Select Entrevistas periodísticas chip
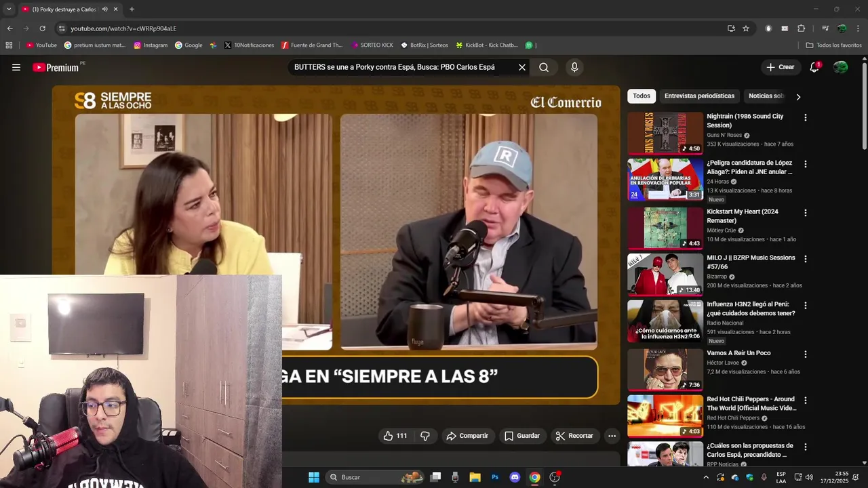The width and height of the screenshot is (868, 488). coord(699,96)
